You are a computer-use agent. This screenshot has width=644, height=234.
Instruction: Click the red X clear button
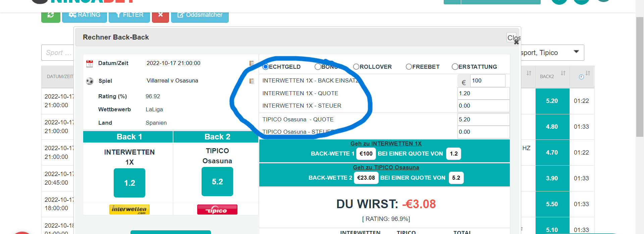click(160, 15)
